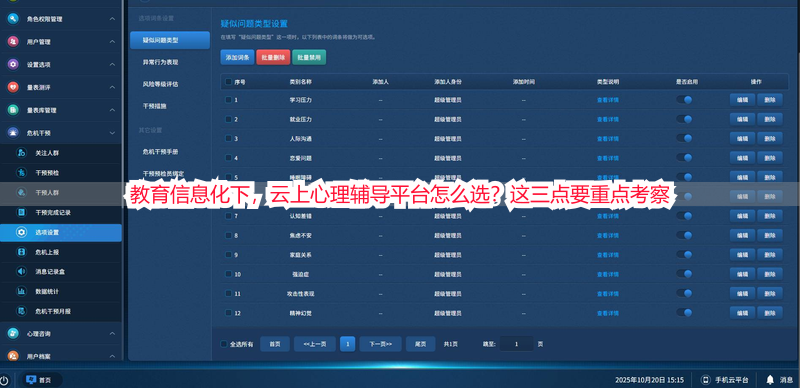Expand 心理咨询 with its chevron
The image size is (800, 388).
[112, 333]
